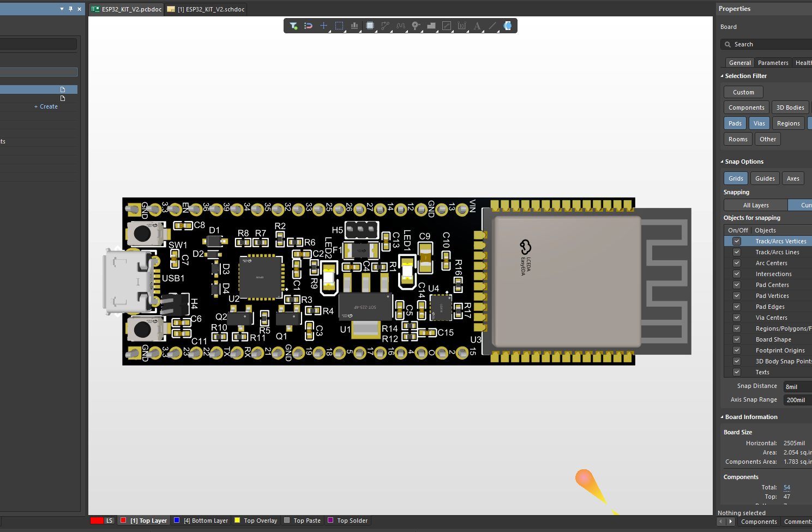Toggle Grids snapping option

click(736, 178)
